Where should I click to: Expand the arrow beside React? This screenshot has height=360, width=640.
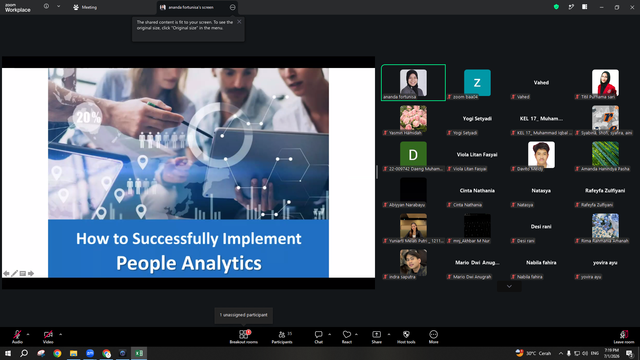tap(356, 334)
